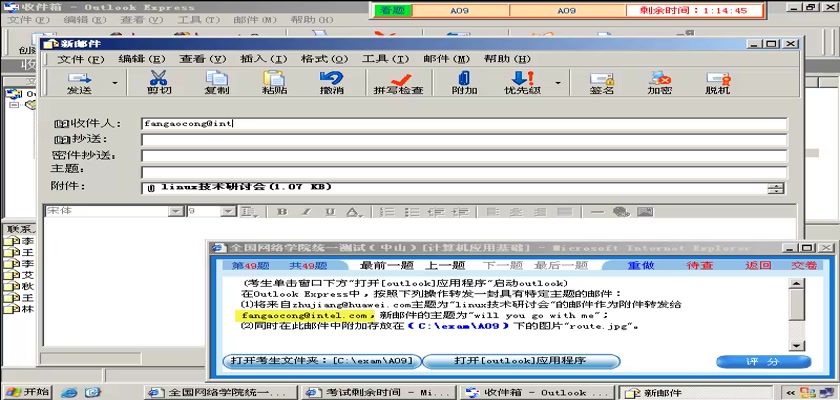The width and height of the screenshot is (840, 400).
Task: Open the font color A picker
Action: click(352, 212)
